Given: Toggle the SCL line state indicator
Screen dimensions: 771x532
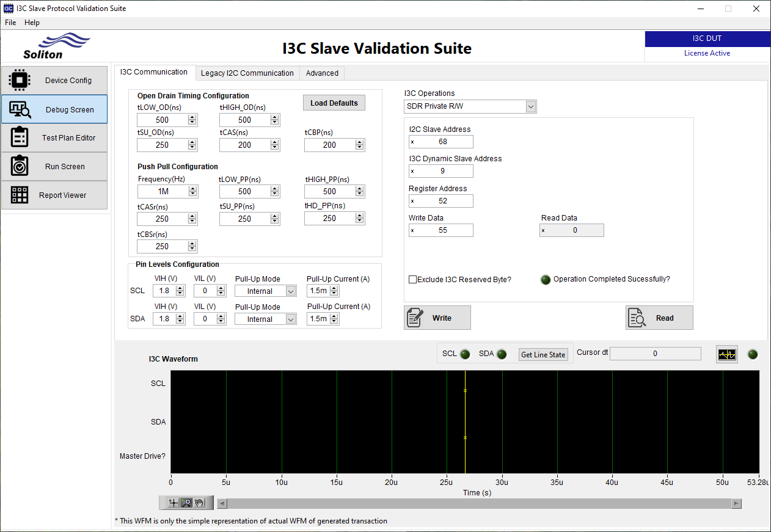Looking at the screenshot, I should click(x=465, y=354).
